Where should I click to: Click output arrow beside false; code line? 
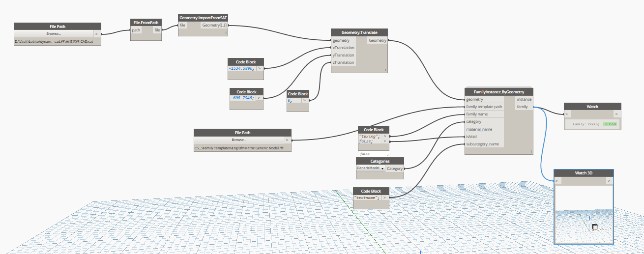(385, 141)
